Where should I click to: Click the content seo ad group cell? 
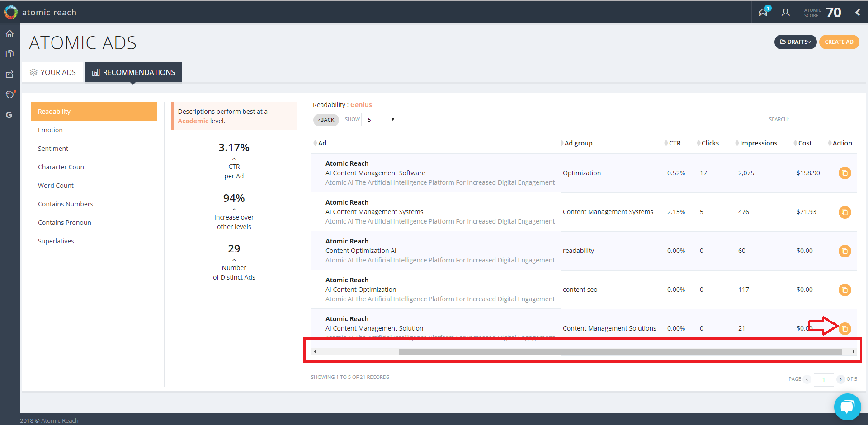pyautogui.click(x=580, y=290)
